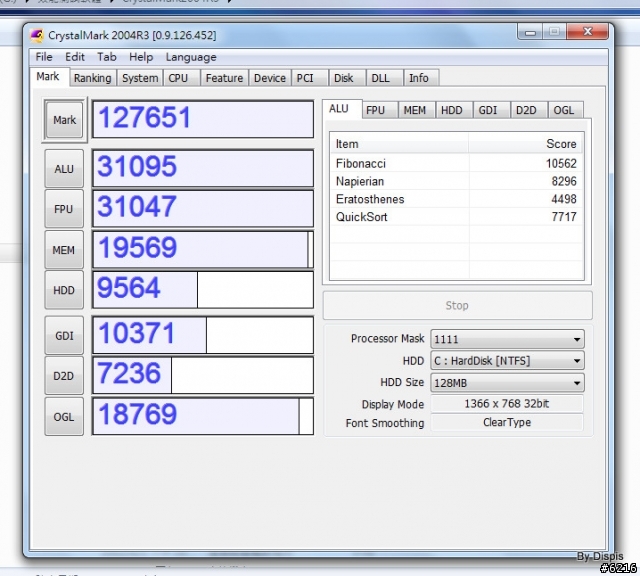The width and height of the screenshot is (640, 576).
Task: Close the CrystalMark window
Action: pyautogui.click(x=588, y=31)
